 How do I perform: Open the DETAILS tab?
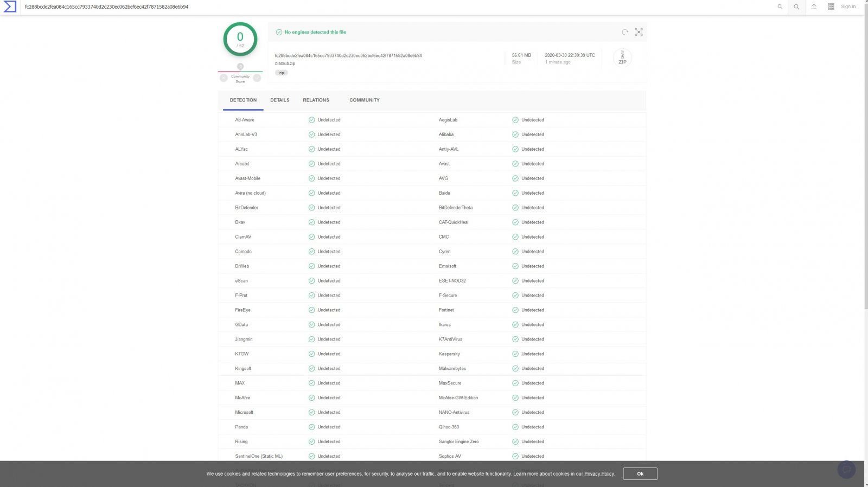(x=280, y=100)
